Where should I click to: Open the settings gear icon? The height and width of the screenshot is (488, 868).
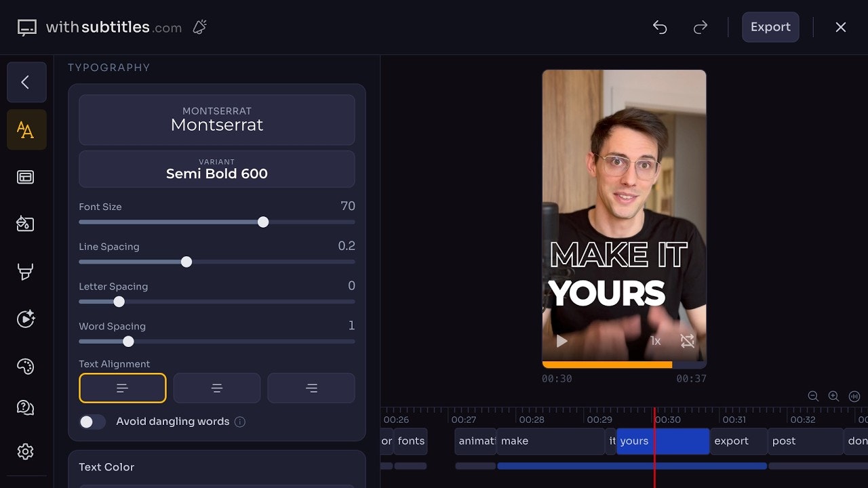[x=26, y=451]
